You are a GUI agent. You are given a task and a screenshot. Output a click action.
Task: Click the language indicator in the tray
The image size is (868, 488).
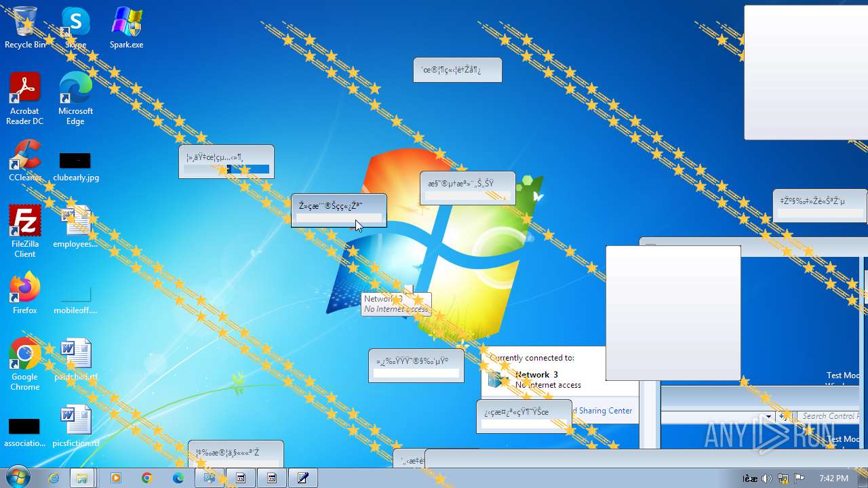pos(749,479)
